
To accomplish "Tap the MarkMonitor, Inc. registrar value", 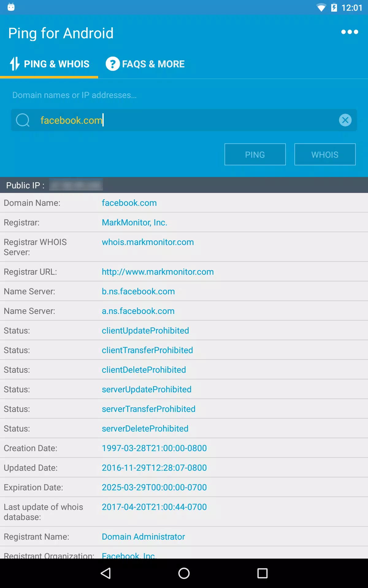I will (x=135, y=222).
